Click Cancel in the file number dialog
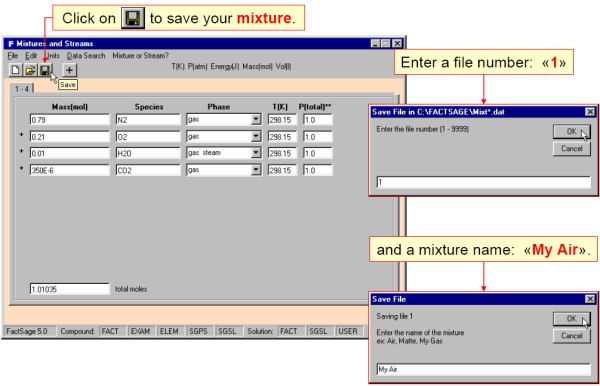Viewport: 600px width, 386px height. (572, 148)
